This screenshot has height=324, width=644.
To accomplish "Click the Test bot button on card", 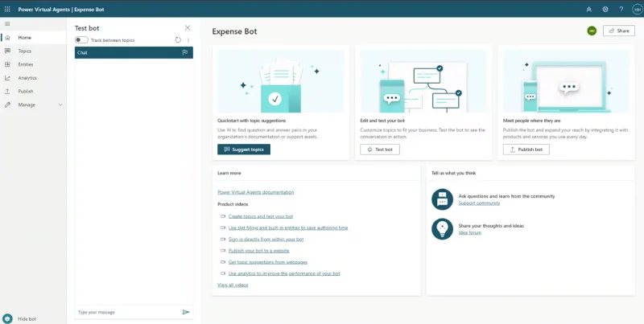I will coord(380,150).
